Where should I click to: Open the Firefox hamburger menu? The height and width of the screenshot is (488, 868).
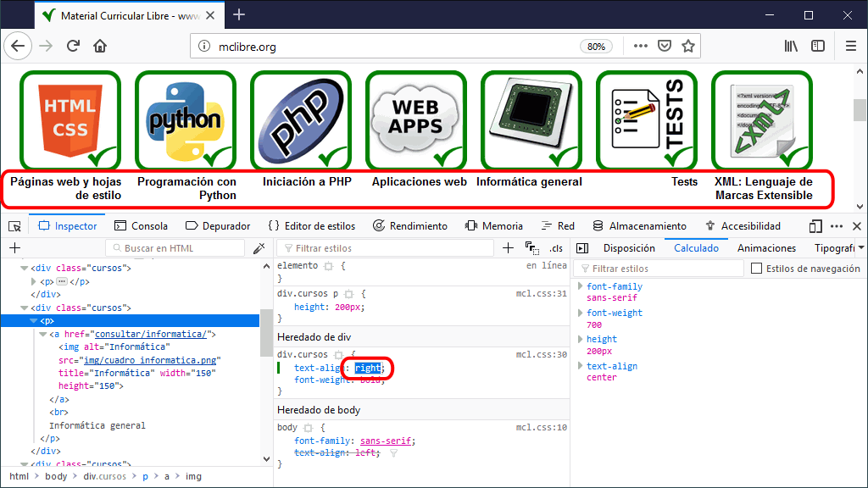point(850,46)
